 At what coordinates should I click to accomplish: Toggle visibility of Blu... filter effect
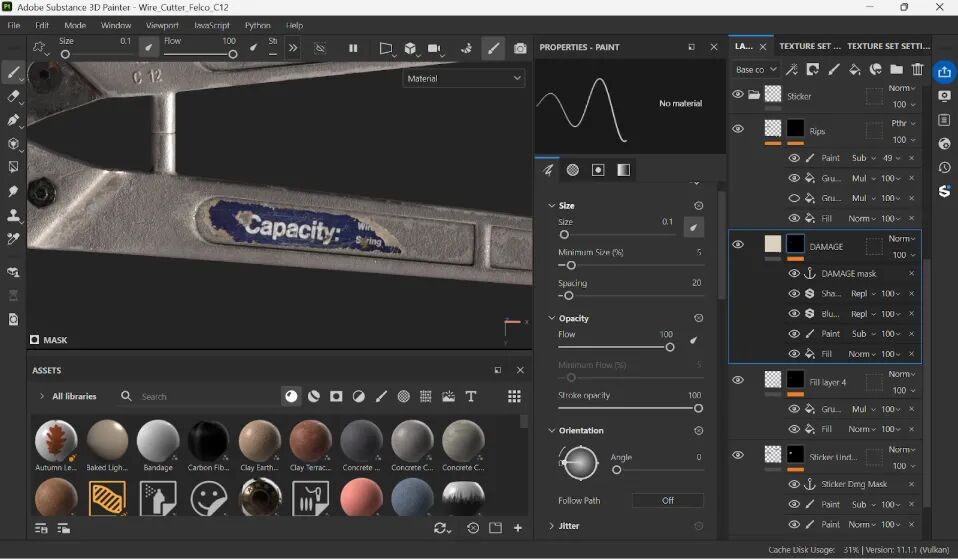(x=794, y=314)
